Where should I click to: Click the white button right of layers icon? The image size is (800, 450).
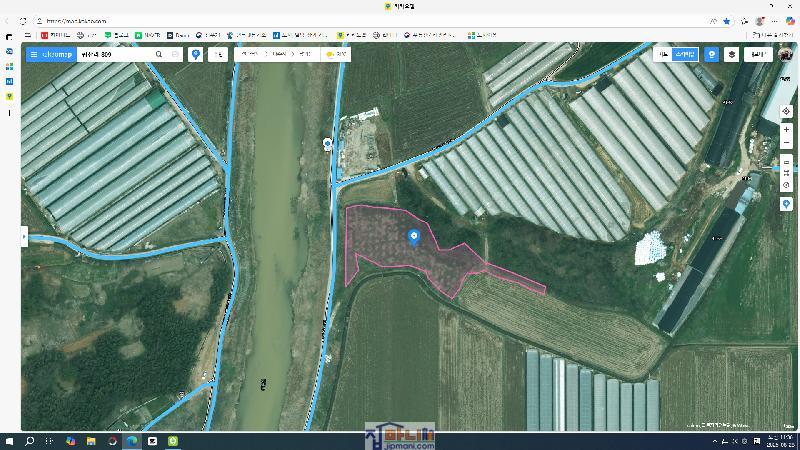tap(760, 54)
